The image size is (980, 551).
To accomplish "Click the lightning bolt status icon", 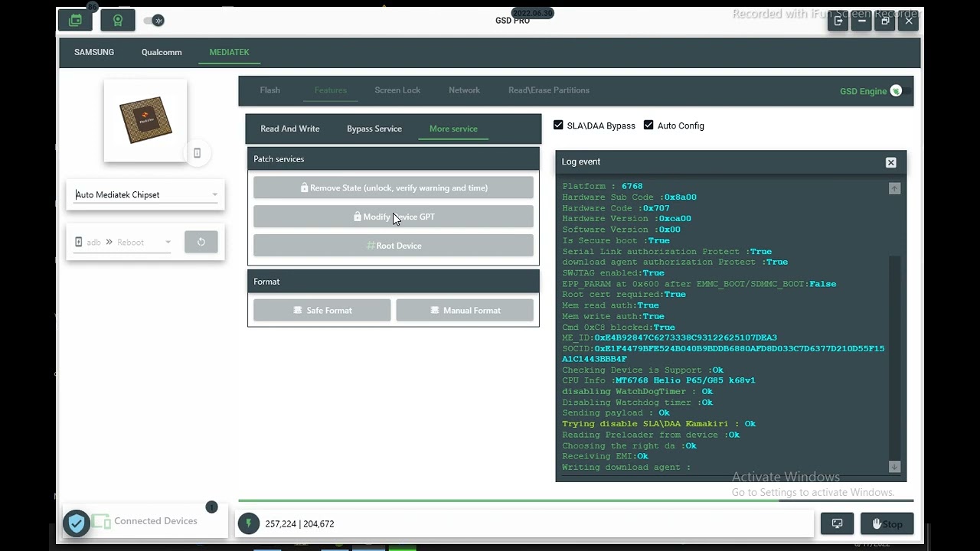I will tap(248, 523).
